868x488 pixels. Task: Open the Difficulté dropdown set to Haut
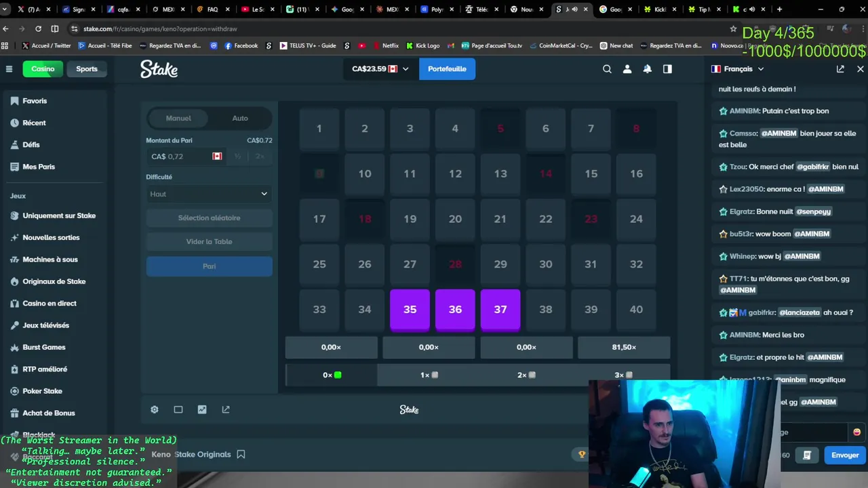click(x=209, y=194)
